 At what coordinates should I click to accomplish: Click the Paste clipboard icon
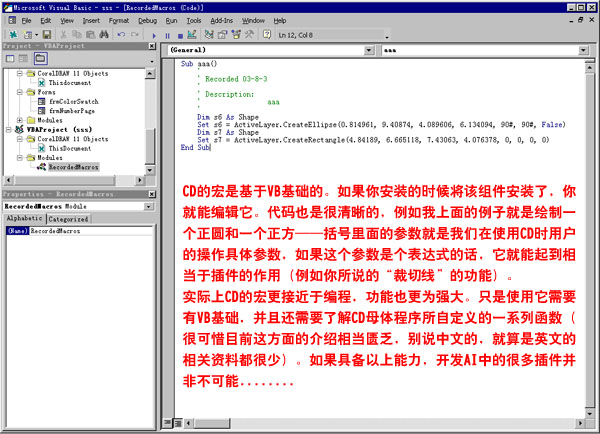point(90,35)
